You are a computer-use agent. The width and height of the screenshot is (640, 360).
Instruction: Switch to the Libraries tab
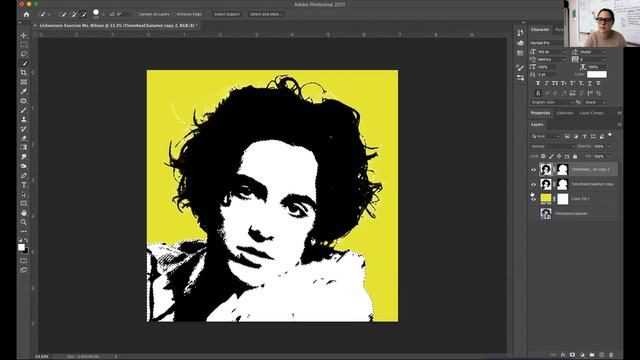(x=565, y=113)
